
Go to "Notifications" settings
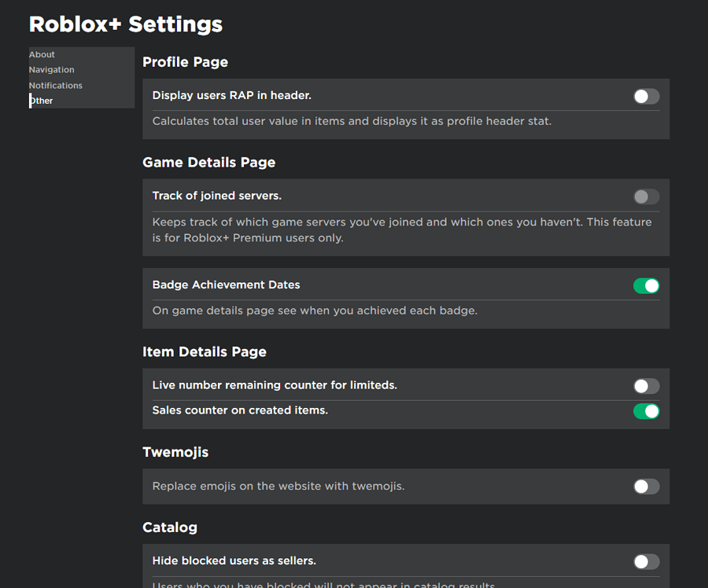(55, 85)
